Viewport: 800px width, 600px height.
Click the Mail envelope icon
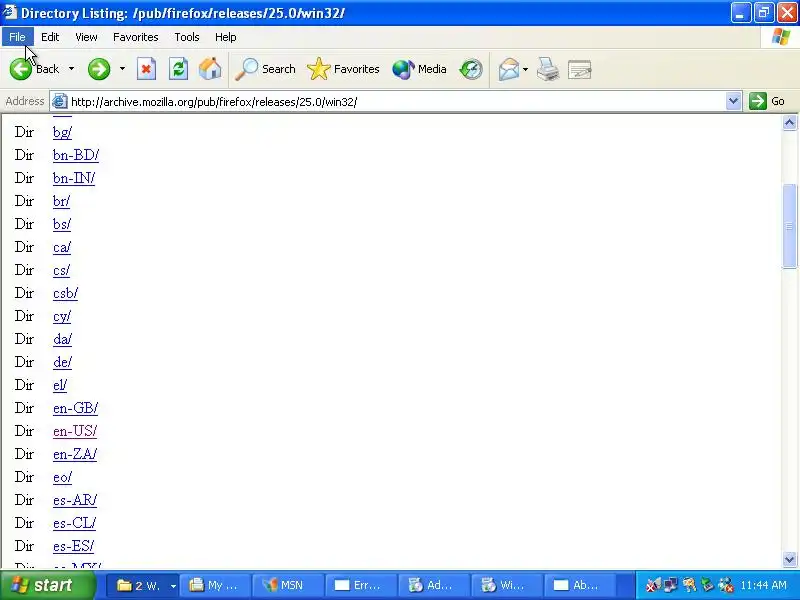(x=509, y=69)
